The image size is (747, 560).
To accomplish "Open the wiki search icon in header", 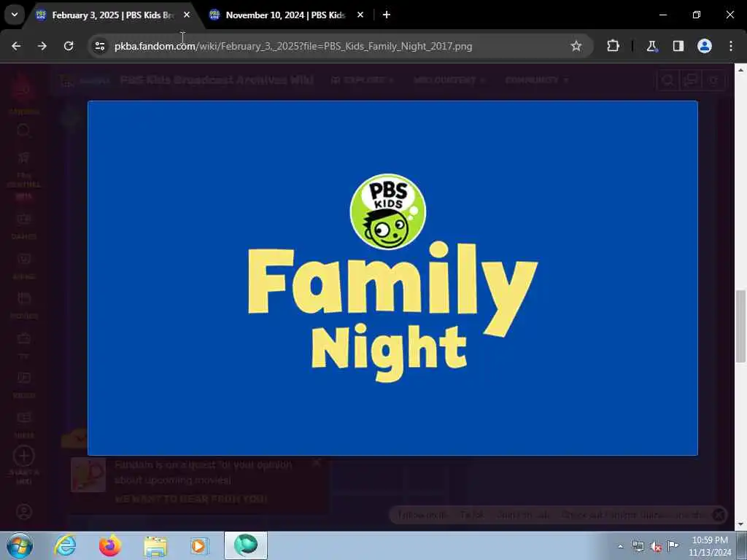I will [667, 80].
